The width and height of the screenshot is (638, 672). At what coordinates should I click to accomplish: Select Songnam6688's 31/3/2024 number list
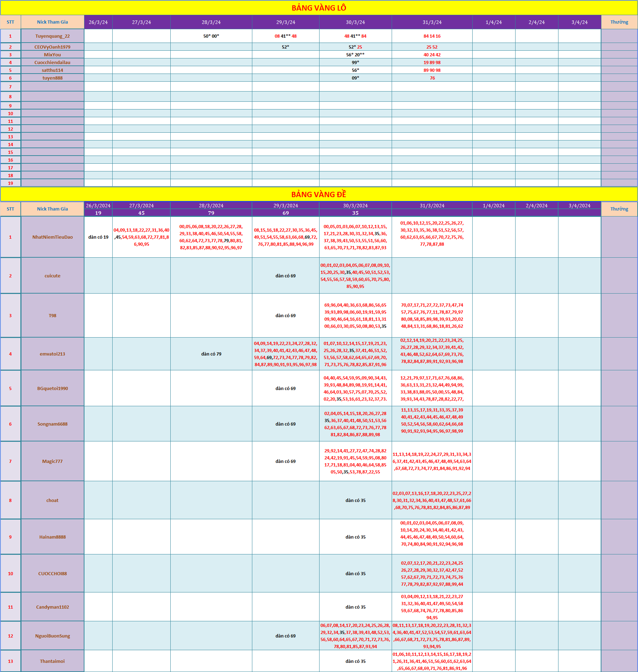pos(432,424)
